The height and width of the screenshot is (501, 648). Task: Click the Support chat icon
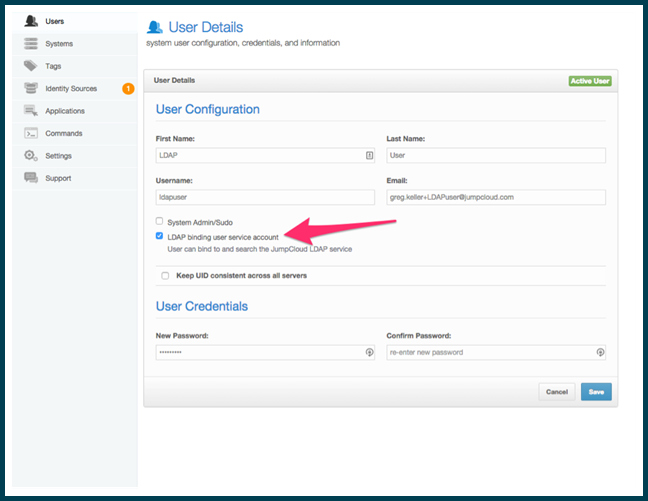(x=31, y=178)
